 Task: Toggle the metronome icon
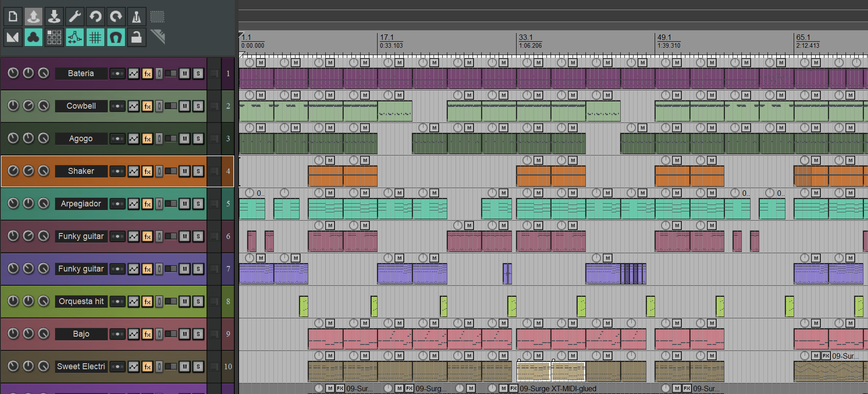coord(137,17)
